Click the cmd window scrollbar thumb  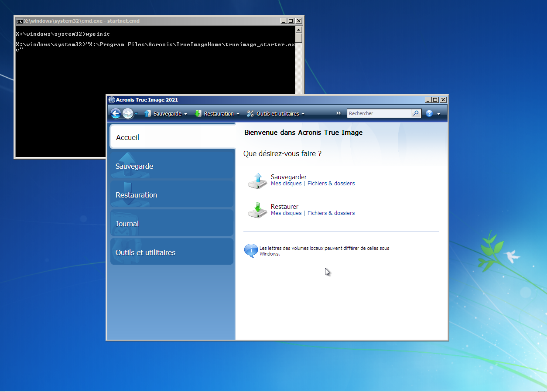(299, 38)
